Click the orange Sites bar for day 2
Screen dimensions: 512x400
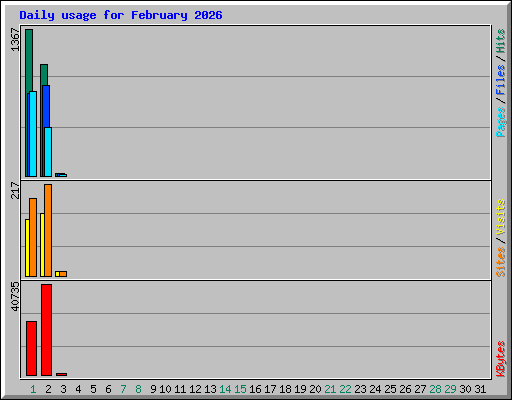click(48, 230)
